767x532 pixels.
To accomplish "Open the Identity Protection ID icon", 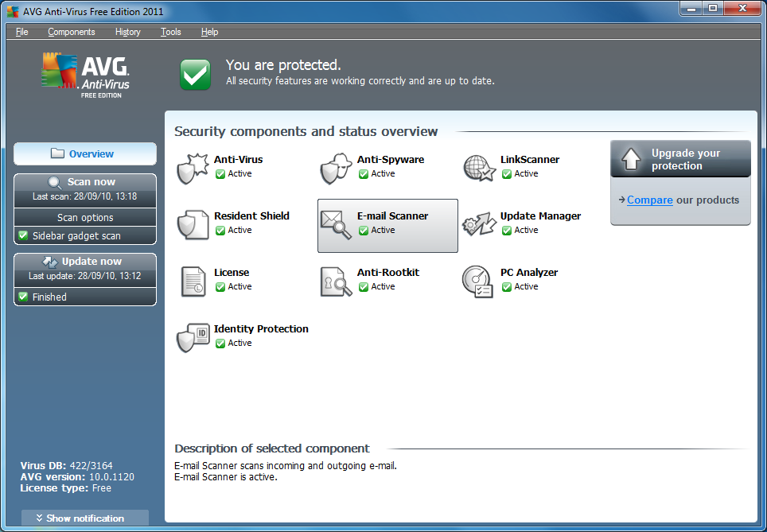I will pyautogui.click(x=193, y=337).
